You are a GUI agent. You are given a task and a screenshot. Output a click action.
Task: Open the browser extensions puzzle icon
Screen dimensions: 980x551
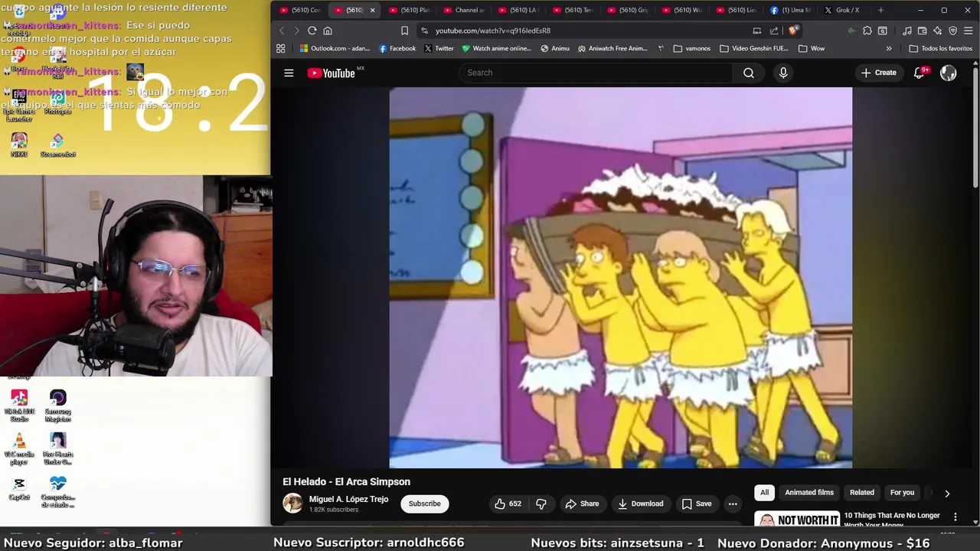[x=867, y=31]
